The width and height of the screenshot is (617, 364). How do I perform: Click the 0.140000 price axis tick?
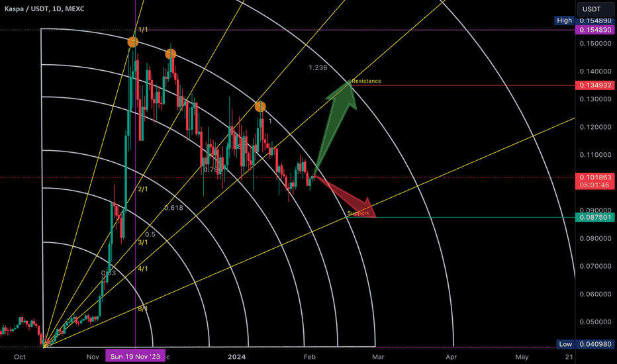(595, 71)
